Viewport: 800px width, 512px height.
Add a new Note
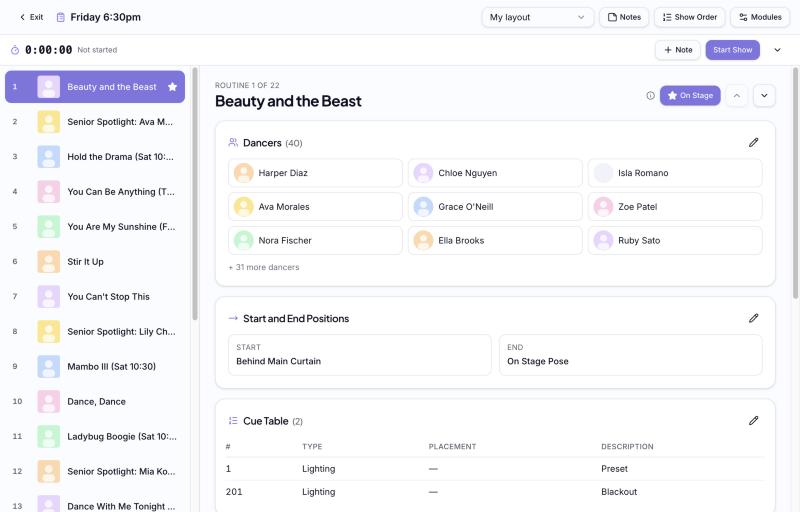tap(678, 50)
